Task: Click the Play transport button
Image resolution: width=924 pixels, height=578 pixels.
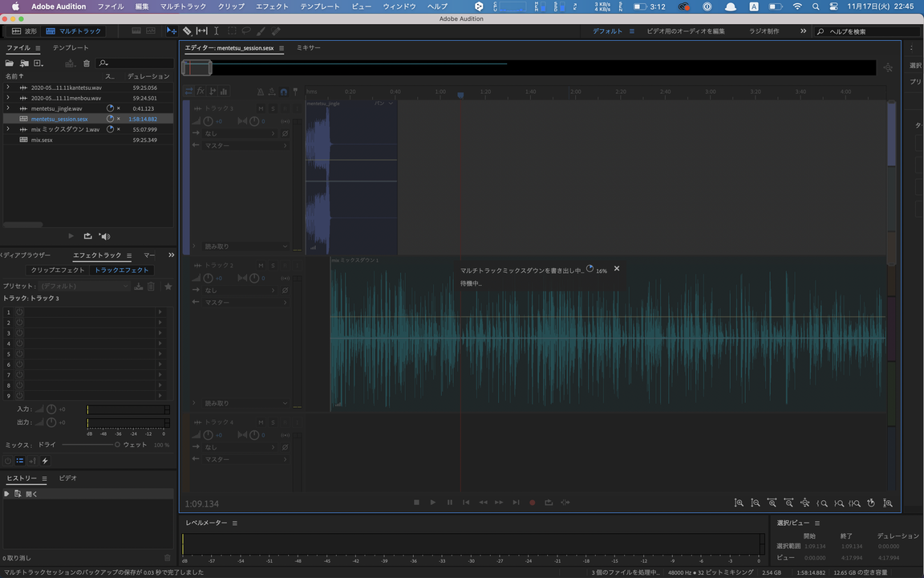Action: (432, 503)
